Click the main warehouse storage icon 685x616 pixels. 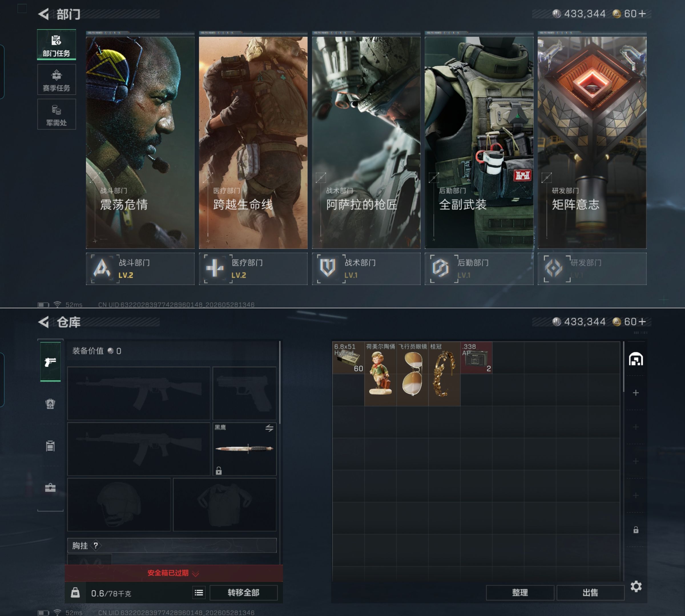[x=636, y=359]
